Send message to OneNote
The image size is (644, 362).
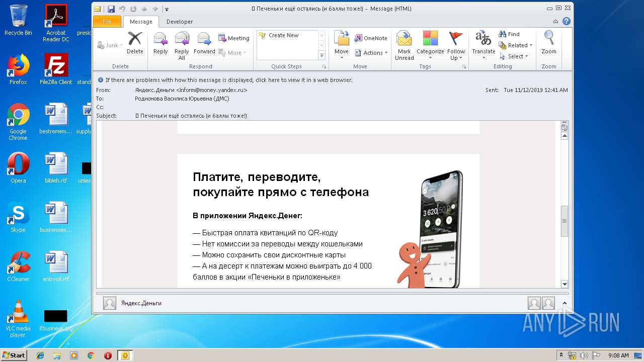click(371, 38)
